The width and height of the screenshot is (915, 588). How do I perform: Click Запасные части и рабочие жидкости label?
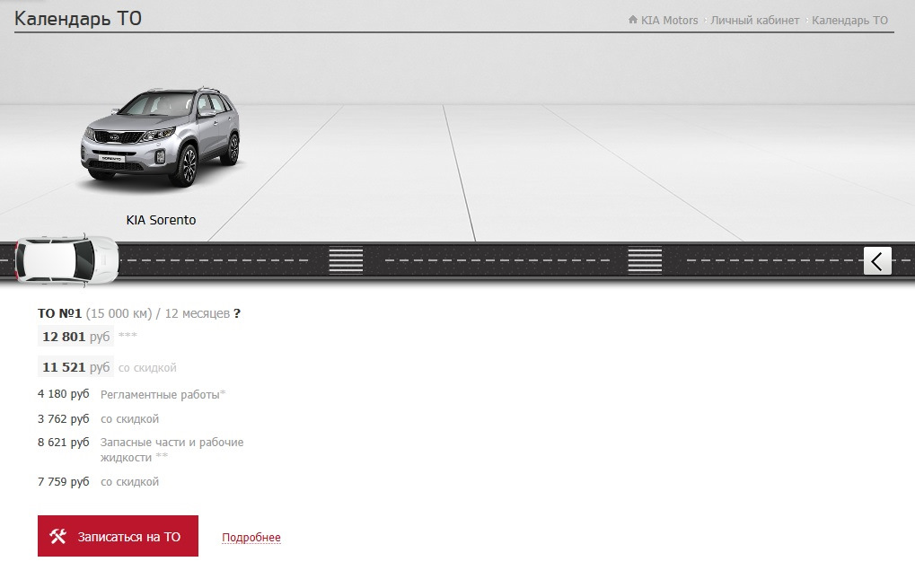pyautogui.click(x=172, y=450)
